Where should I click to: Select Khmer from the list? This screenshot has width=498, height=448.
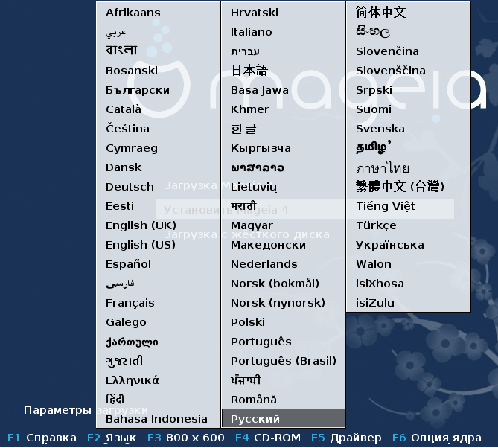(250, 109)
